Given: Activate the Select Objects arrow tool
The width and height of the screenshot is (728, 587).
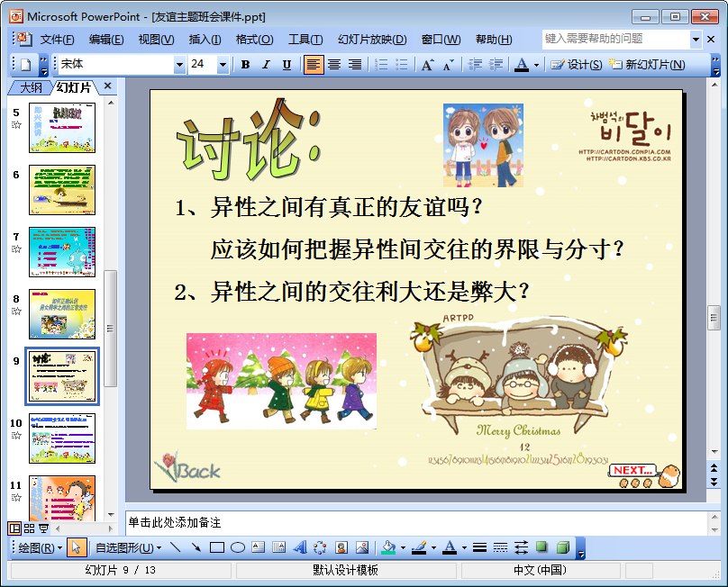Looking at the screenshot, I should tap(77, 548).
